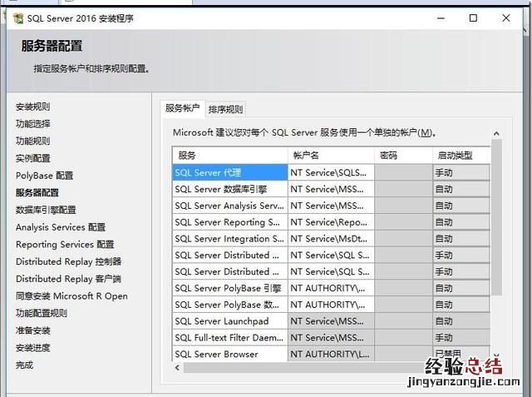Click the SQL Server setup title bar icon
The width and height of the screenshot is (532, 397).
coord(18,18)
